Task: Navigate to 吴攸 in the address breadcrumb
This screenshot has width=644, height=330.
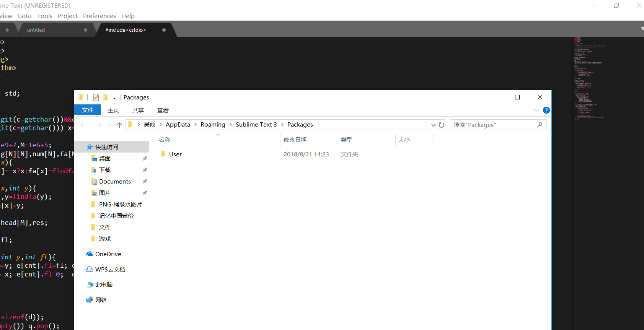Action: coord(150,124)
